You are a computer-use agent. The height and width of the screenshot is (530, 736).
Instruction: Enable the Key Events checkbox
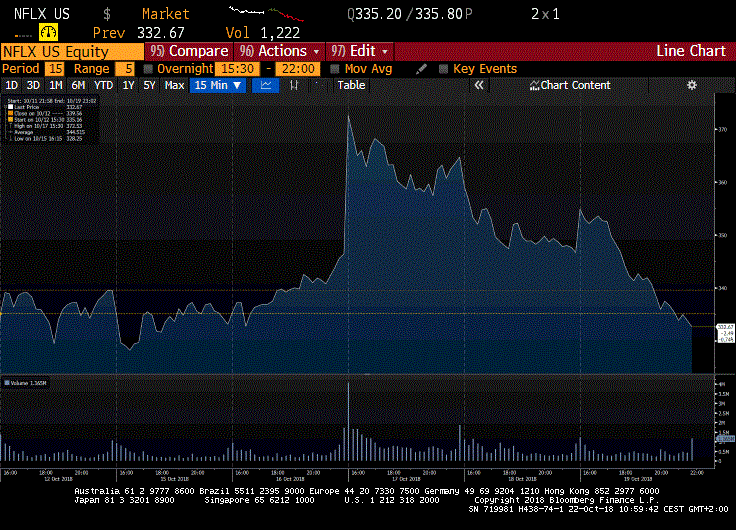443,69
